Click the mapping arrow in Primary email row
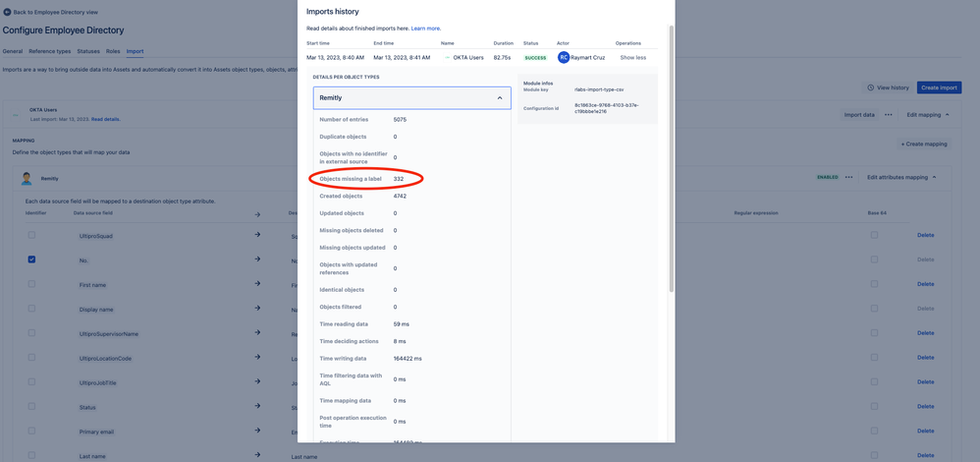Viewport: 980px width, 462px height. pos(257,431)
